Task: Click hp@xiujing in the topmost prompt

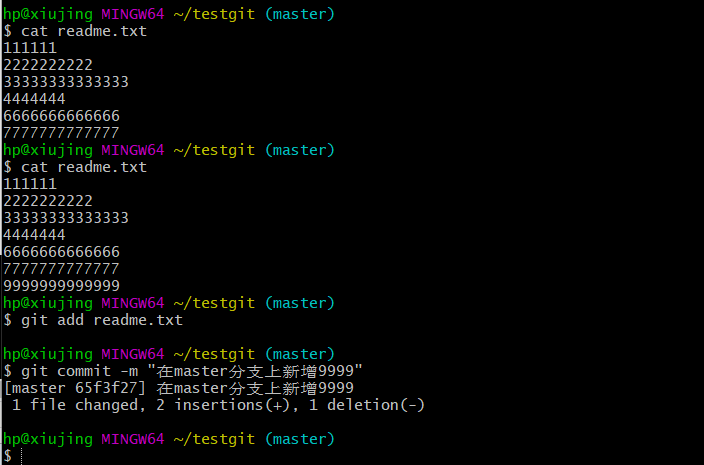Action: pyautogui.click(x=48, y=14)
